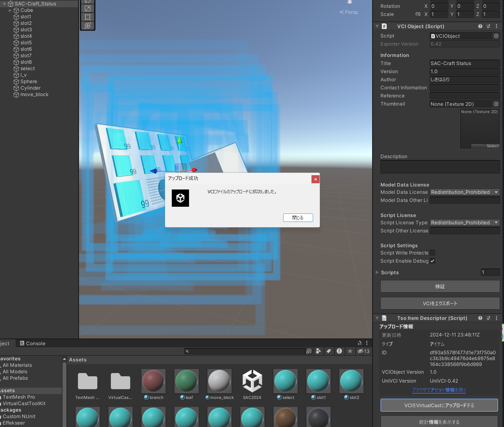Open help for Tso Item Descriptor

(480, 318)
